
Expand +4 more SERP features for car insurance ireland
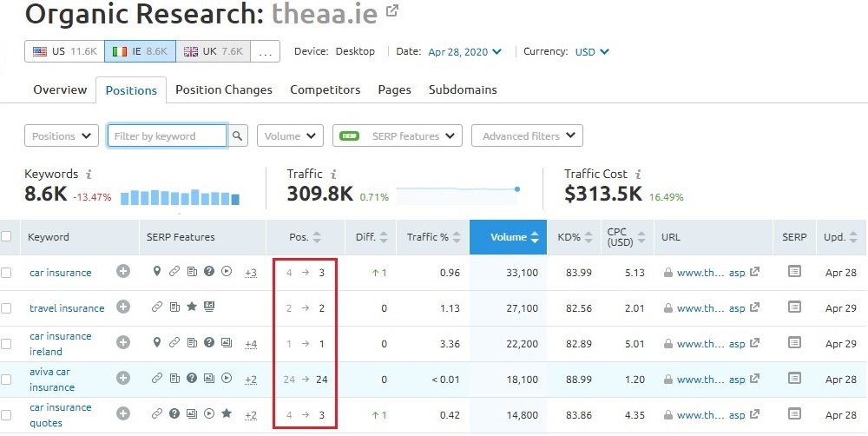point(251,344)
